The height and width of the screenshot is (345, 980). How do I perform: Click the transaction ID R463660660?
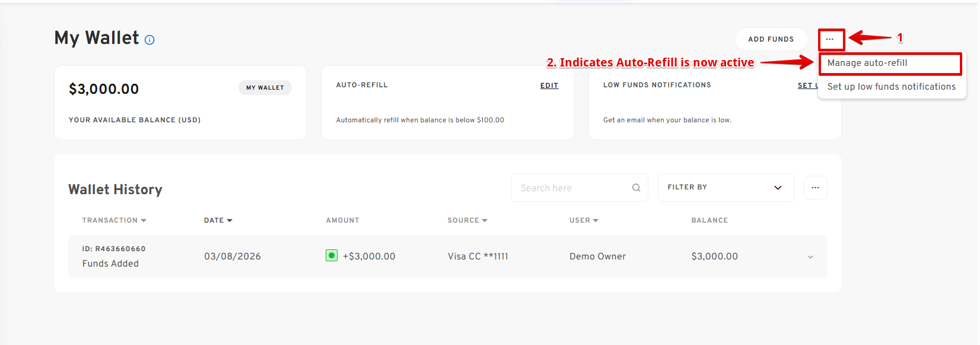pyautogui.click(x=114, y=249)
